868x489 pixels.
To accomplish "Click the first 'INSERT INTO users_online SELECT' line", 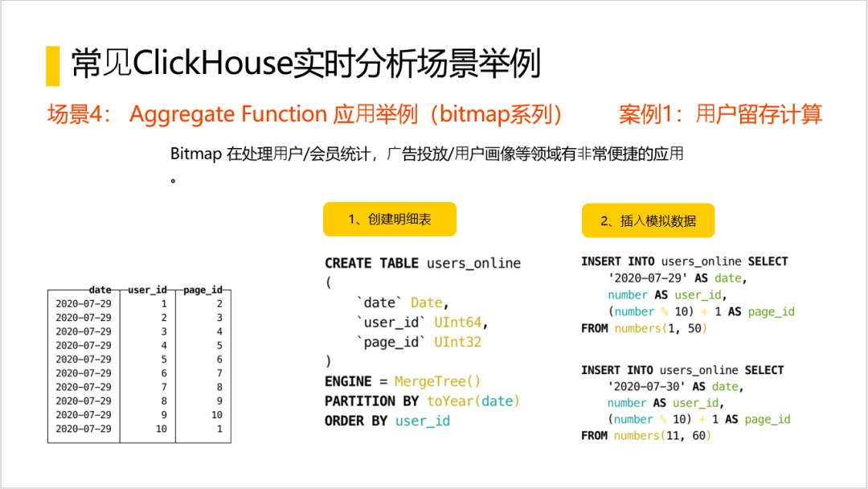I will 684,261.
